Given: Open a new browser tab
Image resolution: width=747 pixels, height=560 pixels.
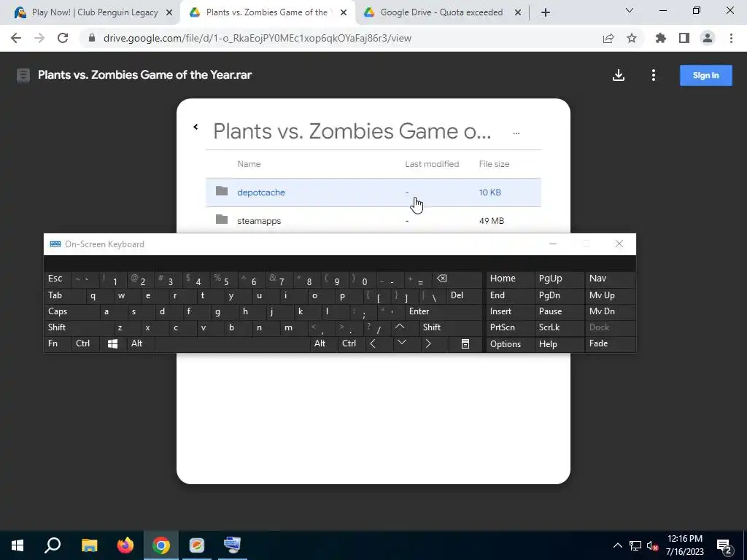Looking at the screenshot, I should [x=546, y=13].
